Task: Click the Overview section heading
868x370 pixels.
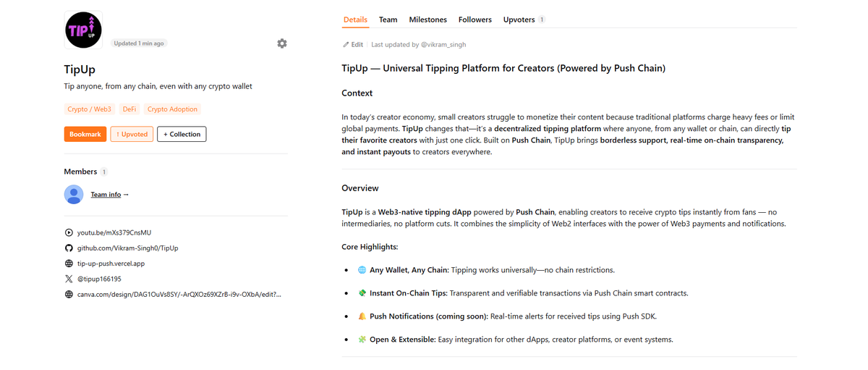Action: tap(360, 188)
